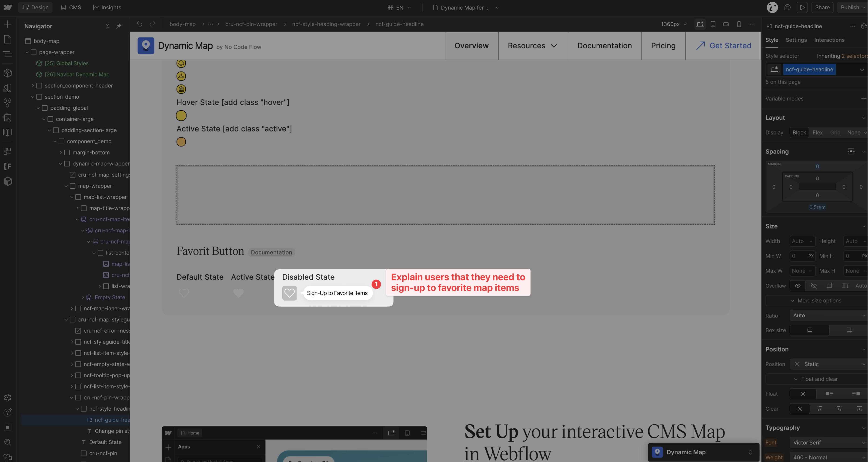Open the page selector Dynamic Map dropdown

466,7
